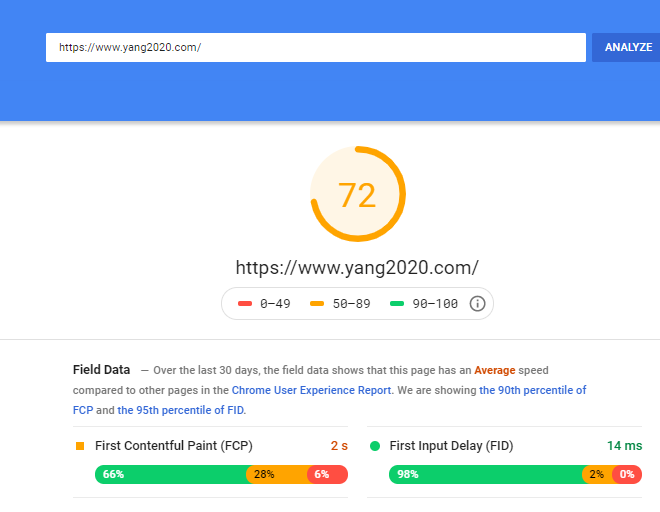The height and width of the screenshot is (512, 660).
Task: Click the green FID circle indicator
Action: 375,446
